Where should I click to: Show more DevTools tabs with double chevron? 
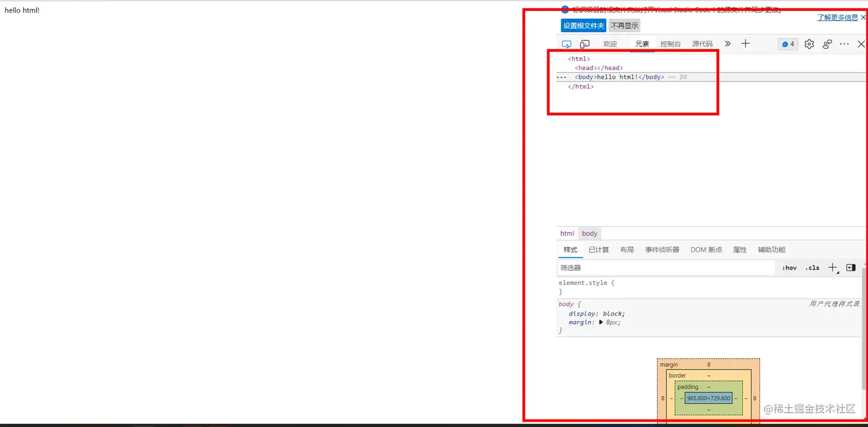click(727, 44)
